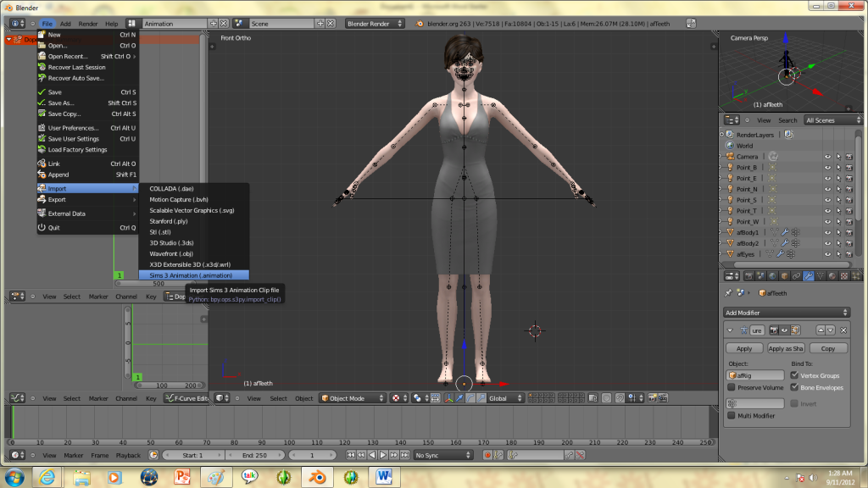Open the Object Constraints chain tab
Image resolution: width=868 pixels, height=488 pixels.
click(x=796, y=276)
